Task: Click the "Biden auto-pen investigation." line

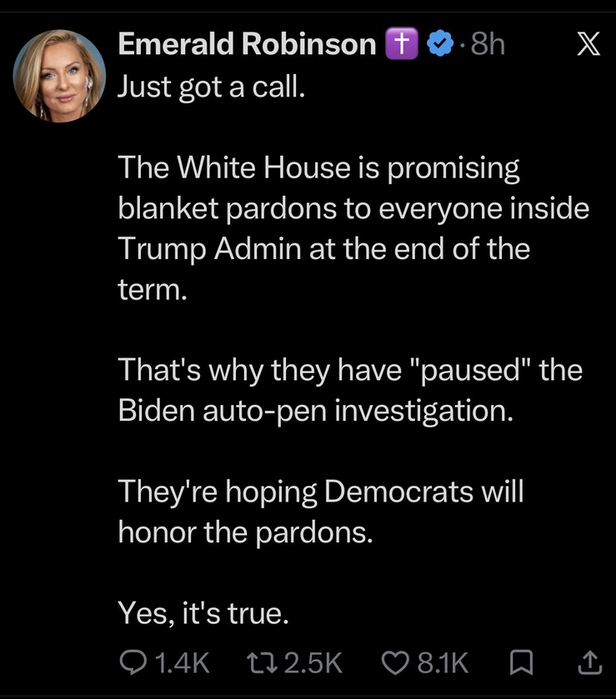Action: [315, 411]
